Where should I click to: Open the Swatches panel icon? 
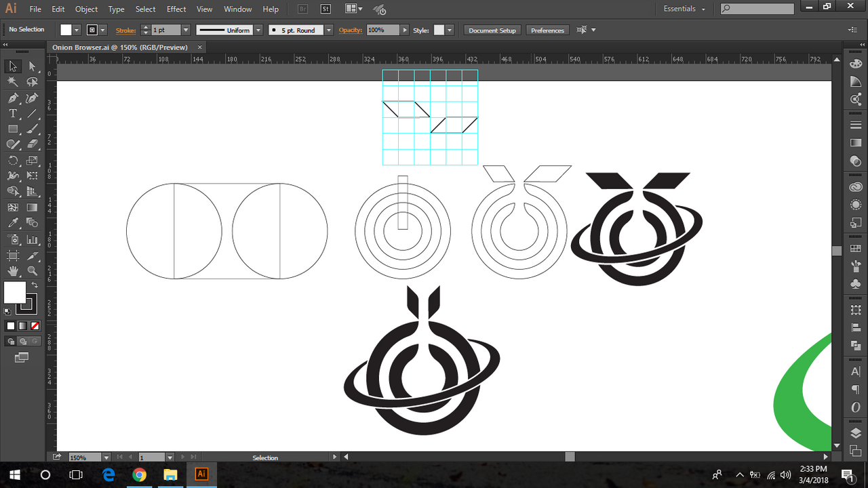point(855,248)
